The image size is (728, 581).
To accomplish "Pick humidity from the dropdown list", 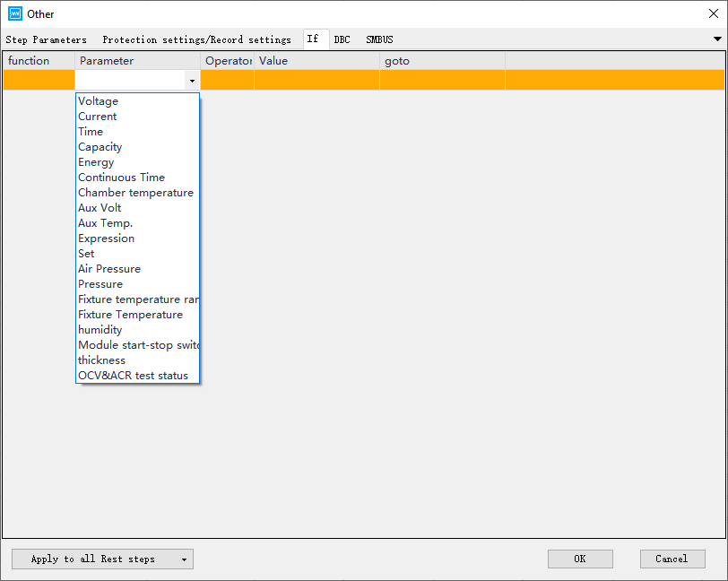I will [x=100, y=330].
